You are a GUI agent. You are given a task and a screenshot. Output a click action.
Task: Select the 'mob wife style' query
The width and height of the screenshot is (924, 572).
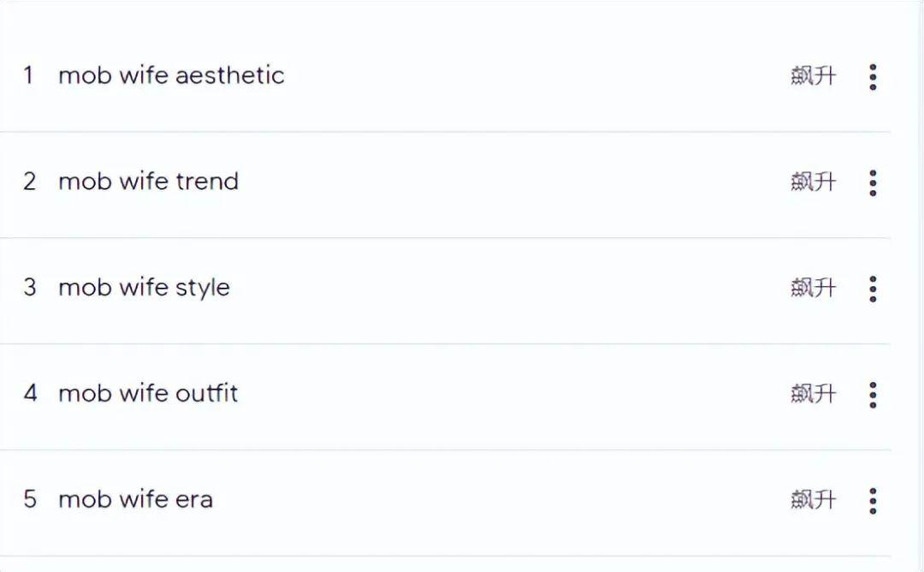(x=145, y=288)
